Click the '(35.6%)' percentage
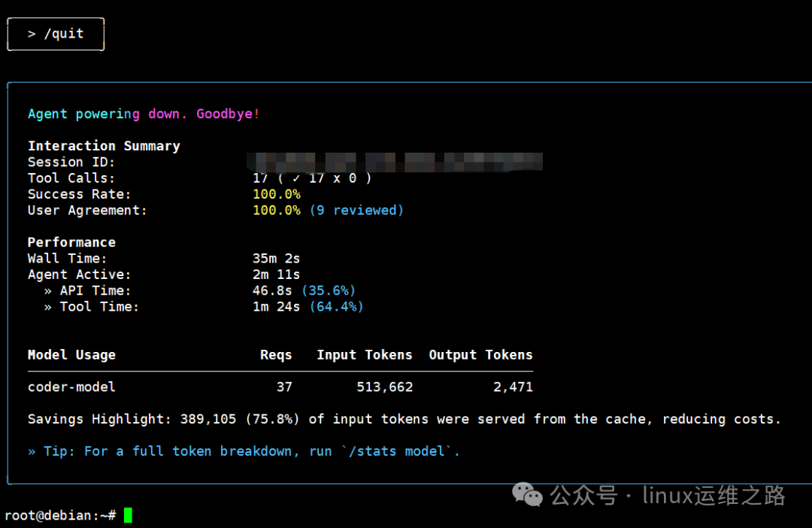 pos(329,290)
